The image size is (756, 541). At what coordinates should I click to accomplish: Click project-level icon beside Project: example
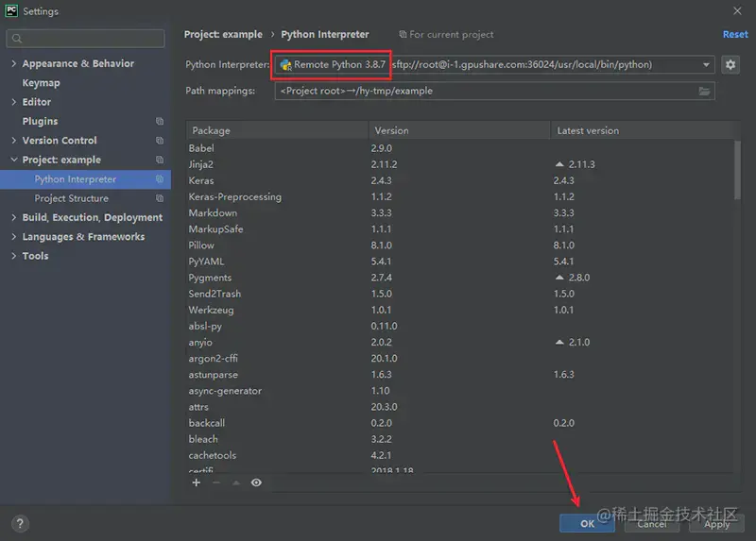[160, 160]
